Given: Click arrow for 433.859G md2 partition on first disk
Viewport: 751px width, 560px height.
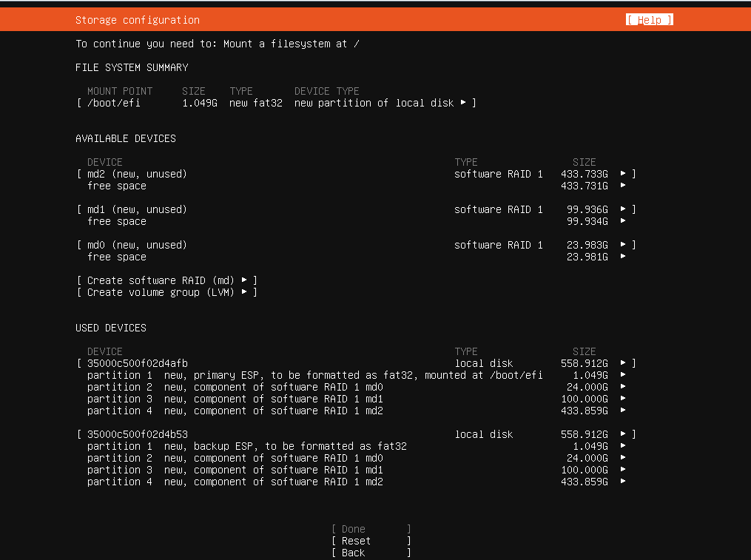Looking at the screenshot, I should click(623, 411).
